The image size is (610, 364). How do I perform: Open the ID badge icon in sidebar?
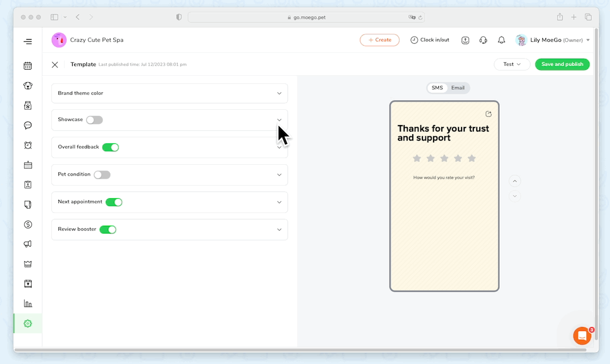tap(28, 185)
